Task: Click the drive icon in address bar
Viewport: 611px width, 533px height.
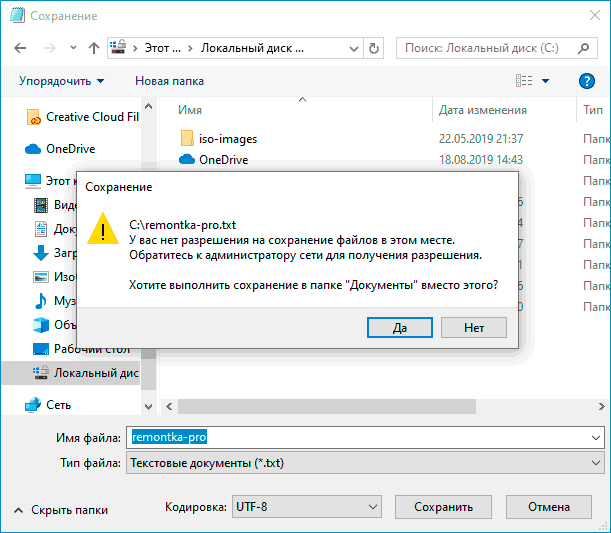Action: [118, 47]
